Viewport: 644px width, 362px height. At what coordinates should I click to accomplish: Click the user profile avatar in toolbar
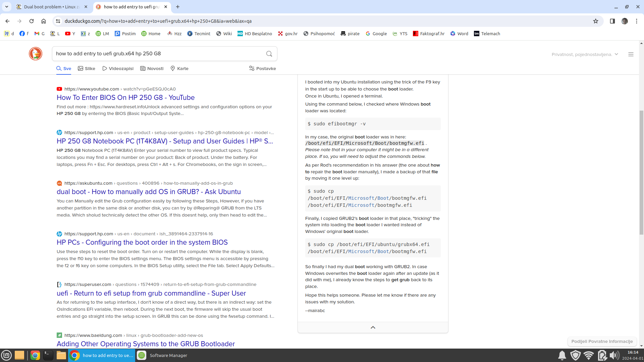pyautogui.click(x=625, y=21)
